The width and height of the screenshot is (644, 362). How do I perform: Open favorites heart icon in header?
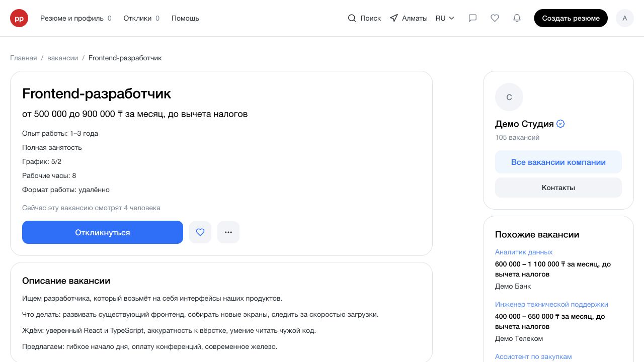tap(495, 18)
